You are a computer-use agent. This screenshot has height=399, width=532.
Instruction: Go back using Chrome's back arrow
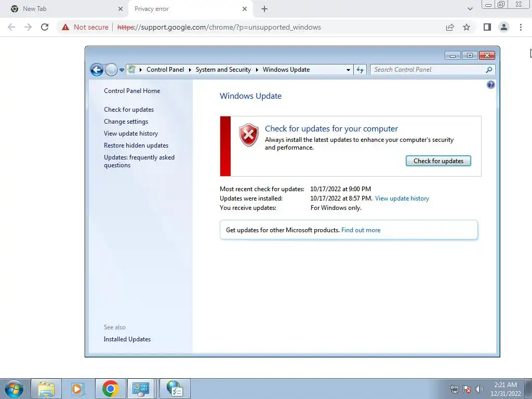11,27
